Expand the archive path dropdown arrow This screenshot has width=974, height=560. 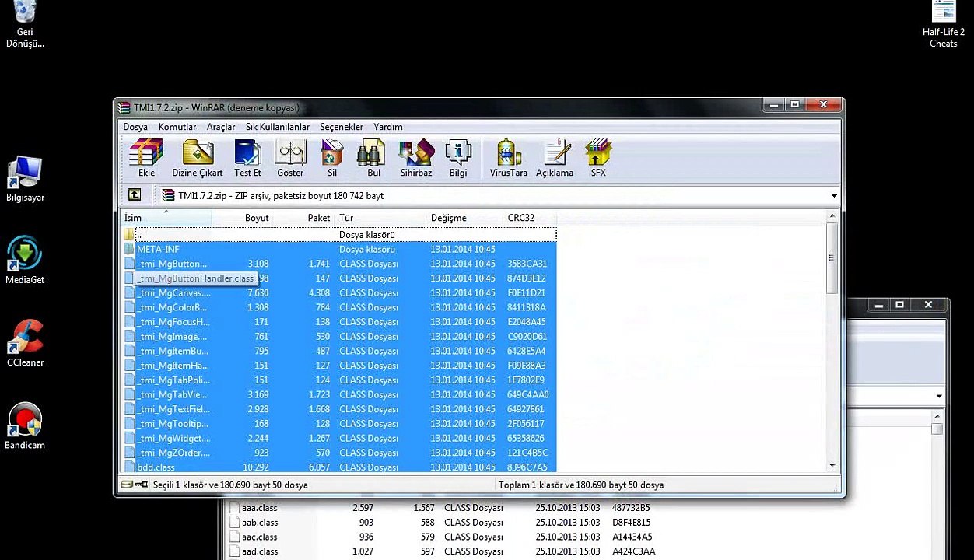point(834,196)
